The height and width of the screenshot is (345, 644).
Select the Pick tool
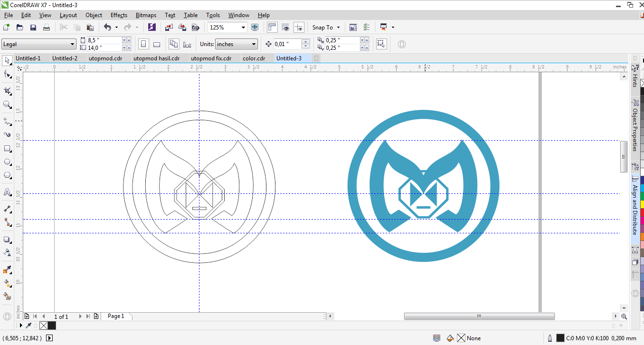(7, 60)
